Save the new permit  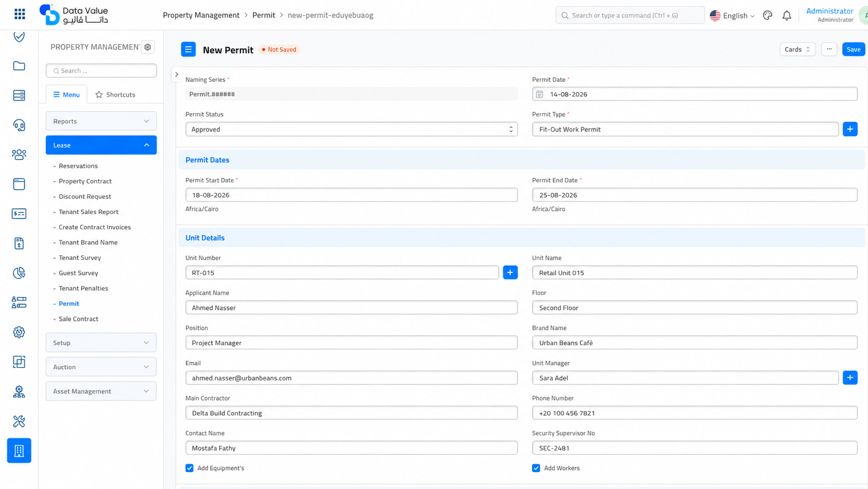tap(853, 49)
